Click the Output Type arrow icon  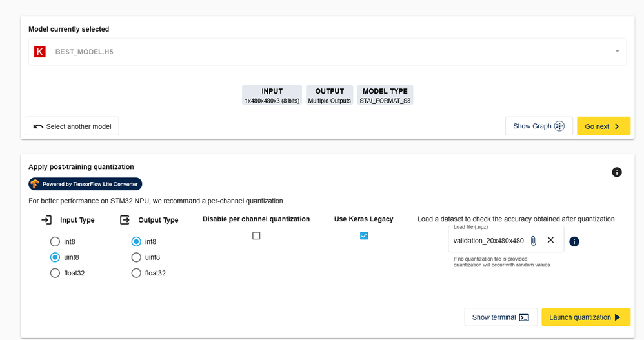(x=125, y=220)
